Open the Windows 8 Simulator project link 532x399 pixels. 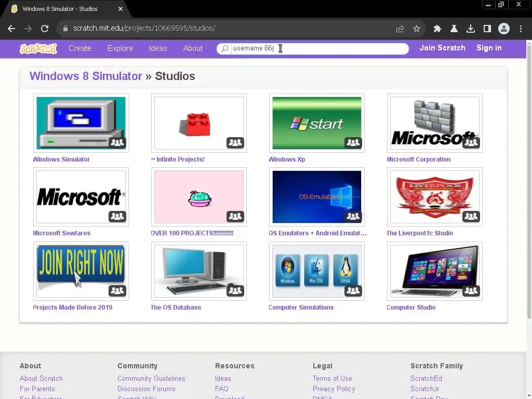click(x=86, y=76)
